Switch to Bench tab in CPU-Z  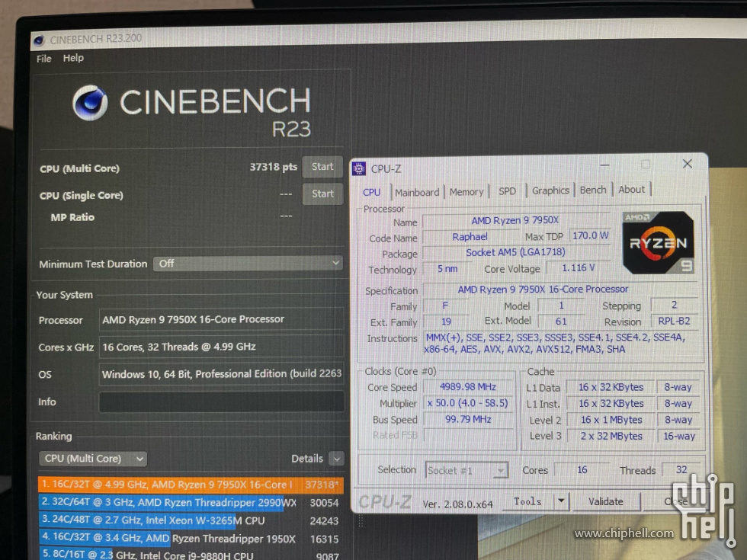(x=593, y=190)
